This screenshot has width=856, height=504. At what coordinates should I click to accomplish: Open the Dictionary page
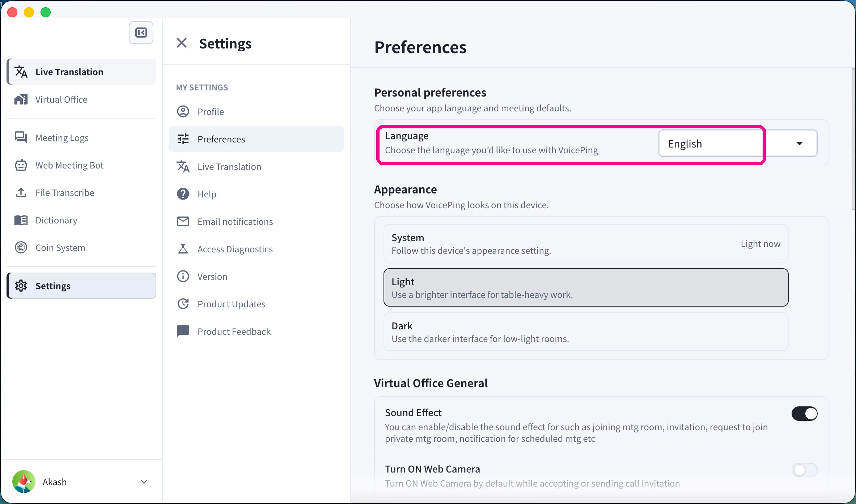click(82, 220)
